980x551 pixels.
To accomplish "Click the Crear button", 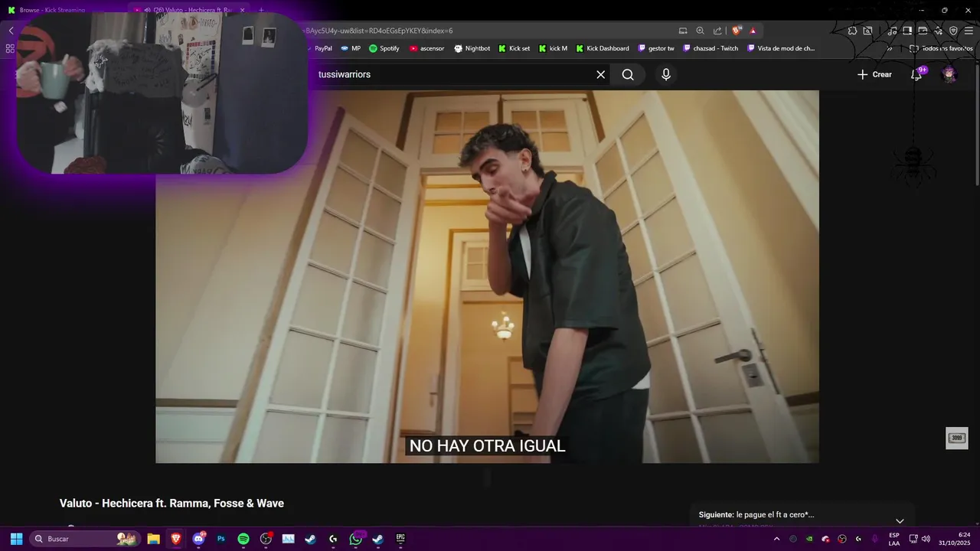I will click(874, 74).
